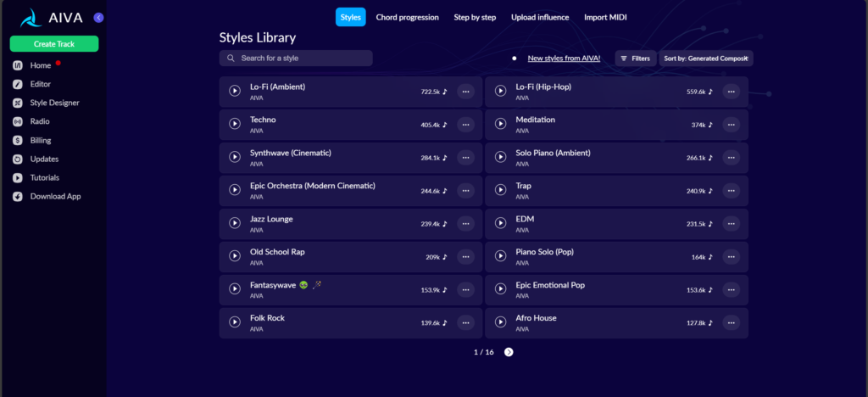Play the Folk Rock style preview
Screen dimensions: 868x397
[x=235, y=322]
